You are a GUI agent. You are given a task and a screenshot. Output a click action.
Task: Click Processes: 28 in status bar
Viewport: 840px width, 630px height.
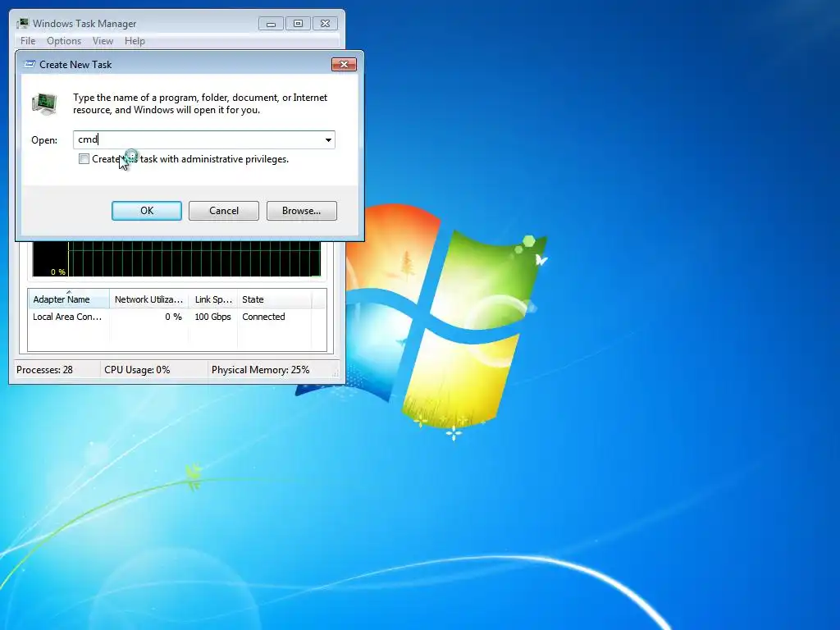tap(44, 370)
